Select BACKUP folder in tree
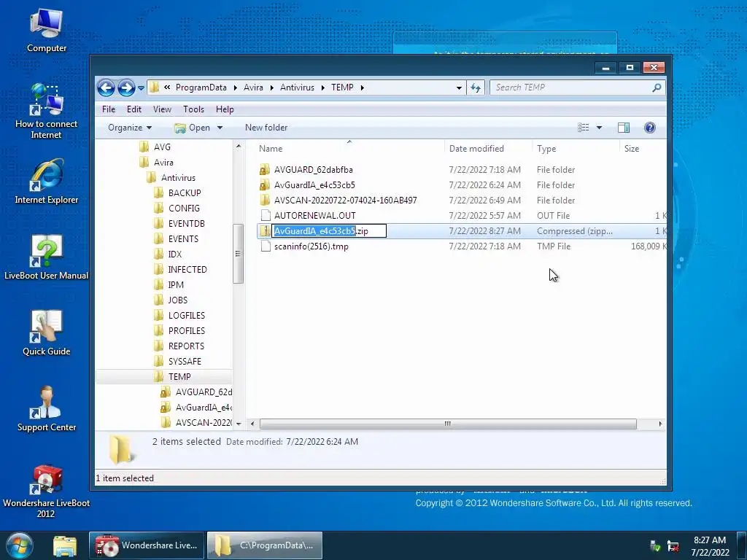747x560 pixels. tap(185, 192)
